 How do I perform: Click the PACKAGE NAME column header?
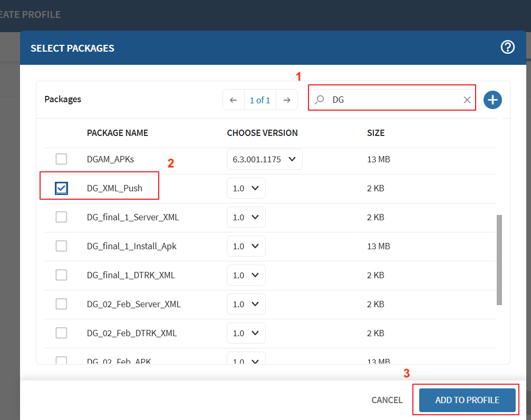[x=117, y=133]
